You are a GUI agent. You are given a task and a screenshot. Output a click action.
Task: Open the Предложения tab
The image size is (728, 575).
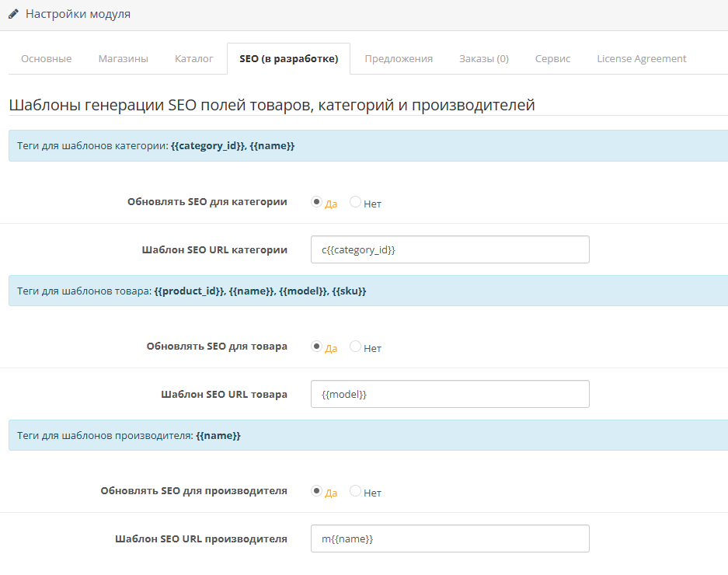tap(399, 58)
